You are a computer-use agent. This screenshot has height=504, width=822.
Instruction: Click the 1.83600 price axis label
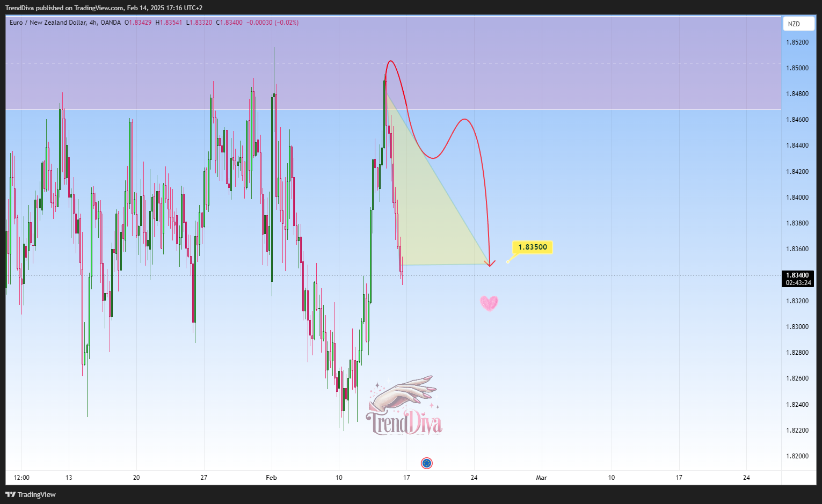point(797,249)
